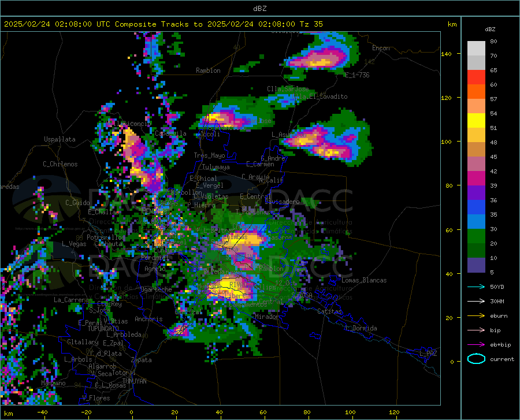Click the Tulumaya place label
This screenshot has height=420, width=520.
216,167
